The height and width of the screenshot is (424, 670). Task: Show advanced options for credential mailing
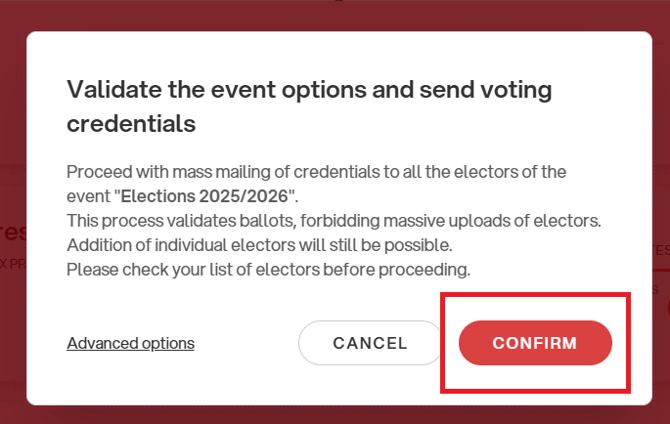coord(131,343)
